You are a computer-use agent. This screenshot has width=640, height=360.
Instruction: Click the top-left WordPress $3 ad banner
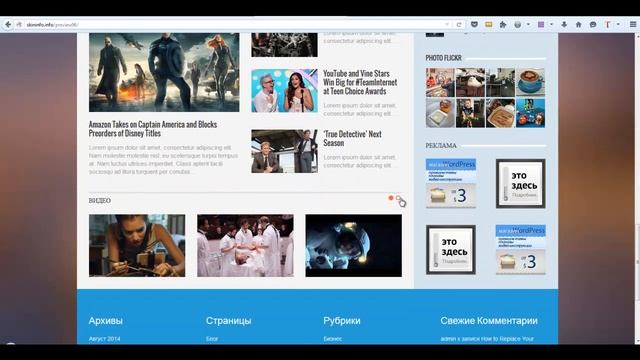451,184
